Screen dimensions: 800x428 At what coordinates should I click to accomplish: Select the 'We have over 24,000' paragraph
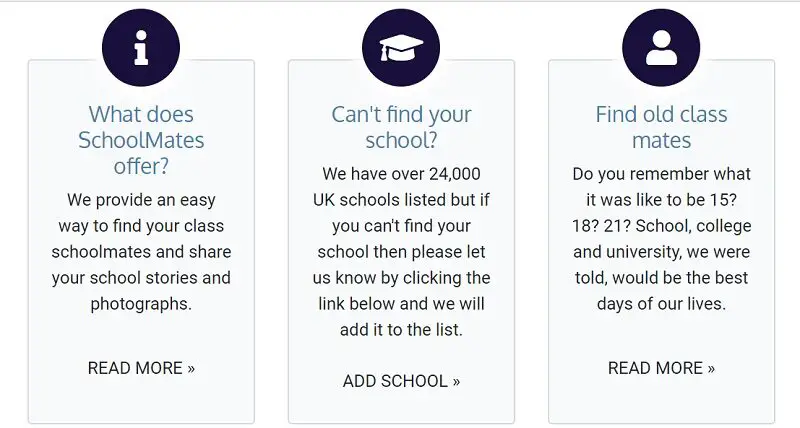(402, 252)
